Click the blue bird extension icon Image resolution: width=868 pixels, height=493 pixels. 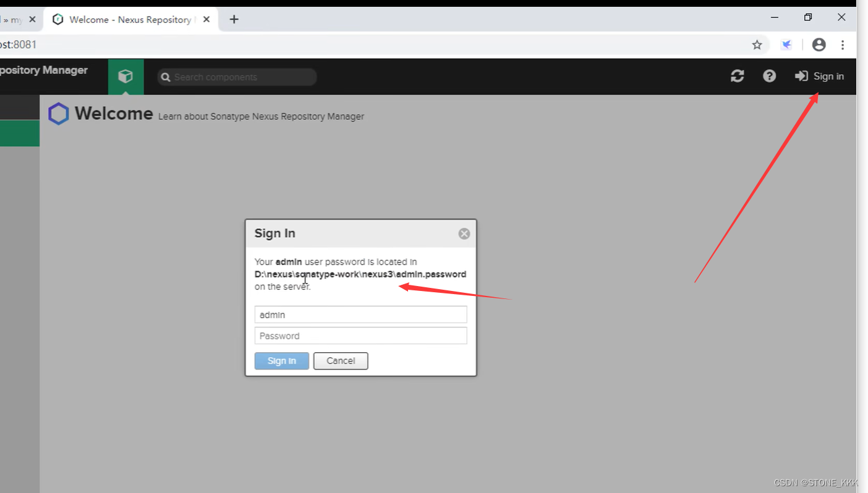click(786, 44)
